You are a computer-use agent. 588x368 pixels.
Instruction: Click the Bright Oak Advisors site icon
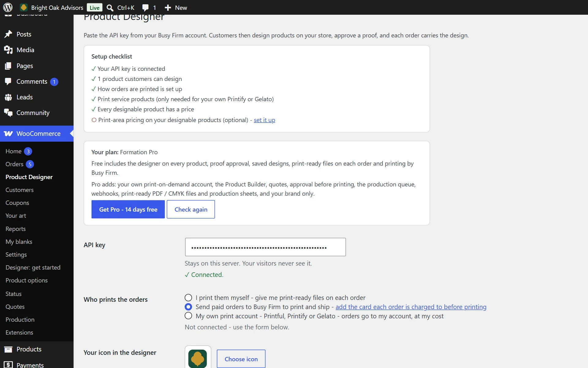[24, 7]
